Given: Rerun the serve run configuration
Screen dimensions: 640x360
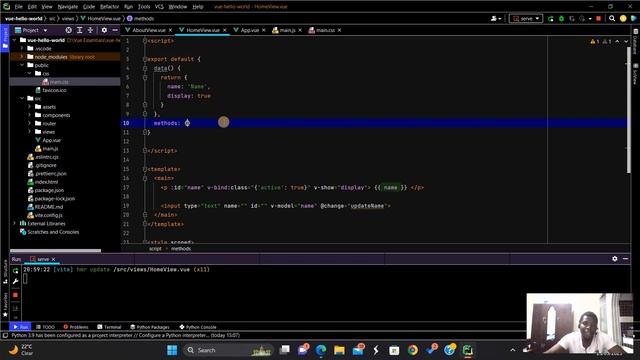Looking at the screenshot, I should (551, 19).
